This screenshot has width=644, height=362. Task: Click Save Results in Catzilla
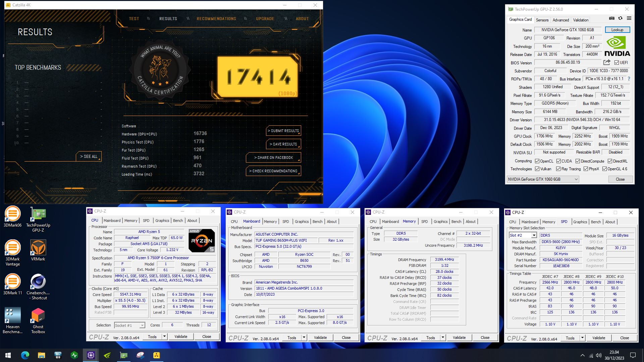click(x=283, y=144)
